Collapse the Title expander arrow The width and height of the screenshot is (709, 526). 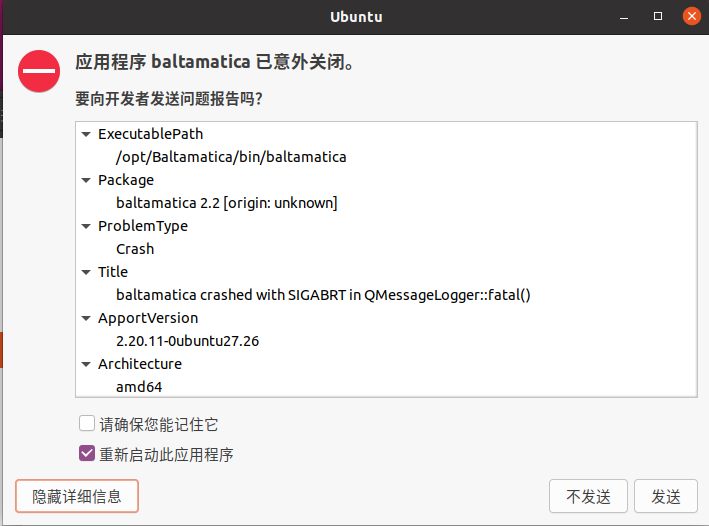(x=86, y=272)
